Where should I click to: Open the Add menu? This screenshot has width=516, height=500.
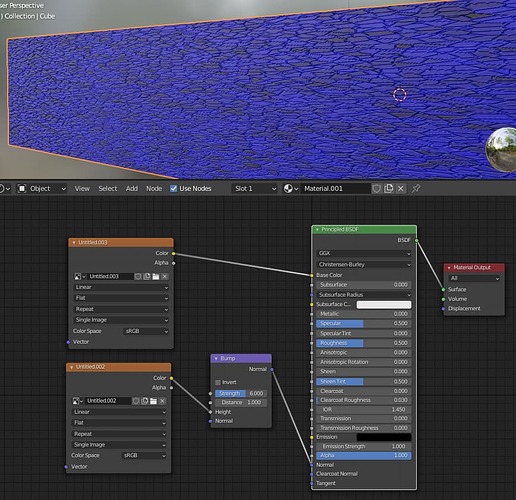click(132, 189)
